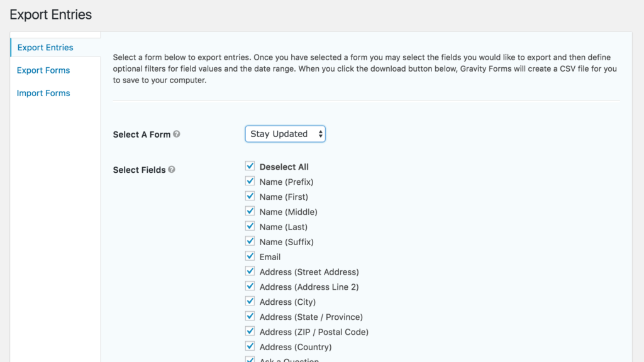The width and height of the screenshot is (644, 362).
Task: Uncheck the Name (First) checkbox
Action: coord(250,197)
